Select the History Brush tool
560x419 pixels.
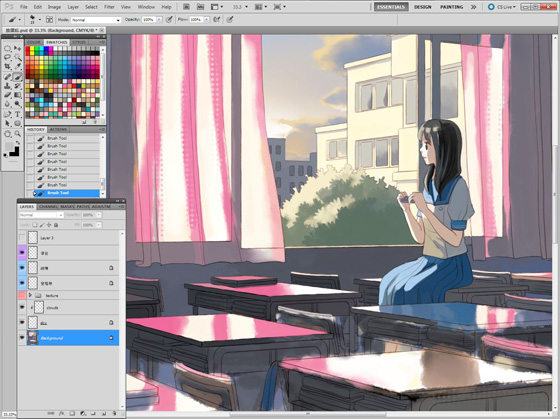pyautogui.click(x=18, y=86)
